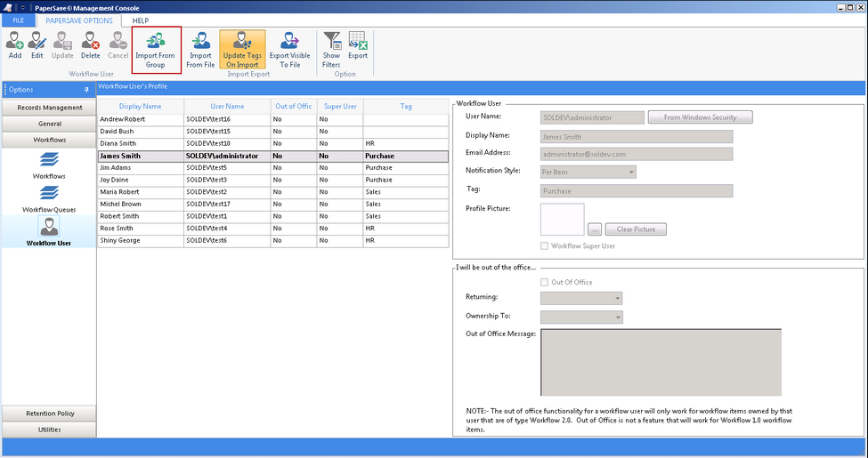This screenshot has width=868, height=458.
Task: Expand the Utilities section
Action: [x=49, y=430]
